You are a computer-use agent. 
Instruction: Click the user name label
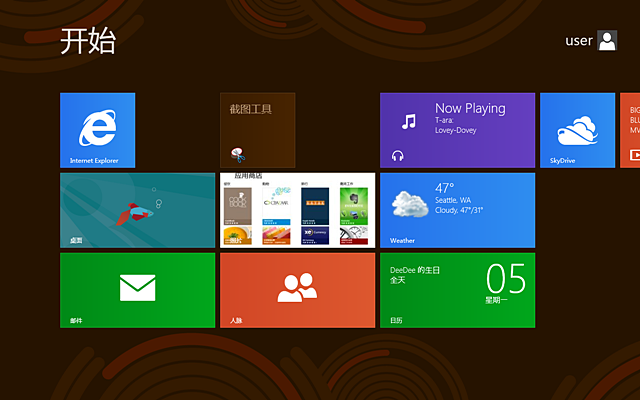[579, 41]
